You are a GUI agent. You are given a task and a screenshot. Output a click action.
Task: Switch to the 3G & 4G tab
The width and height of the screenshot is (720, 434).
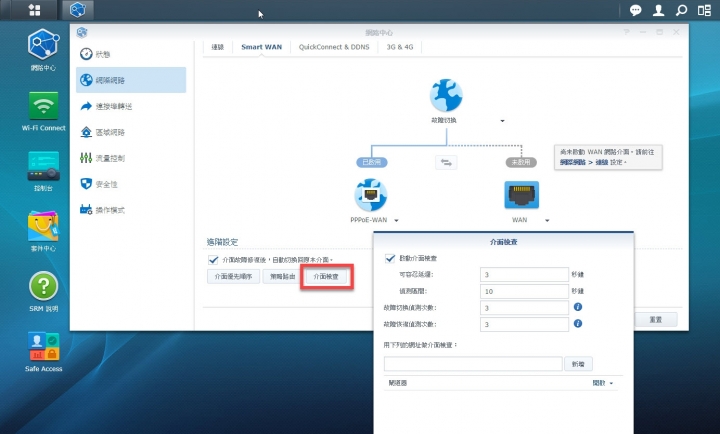pyautogui.click(x=399, y=47)
